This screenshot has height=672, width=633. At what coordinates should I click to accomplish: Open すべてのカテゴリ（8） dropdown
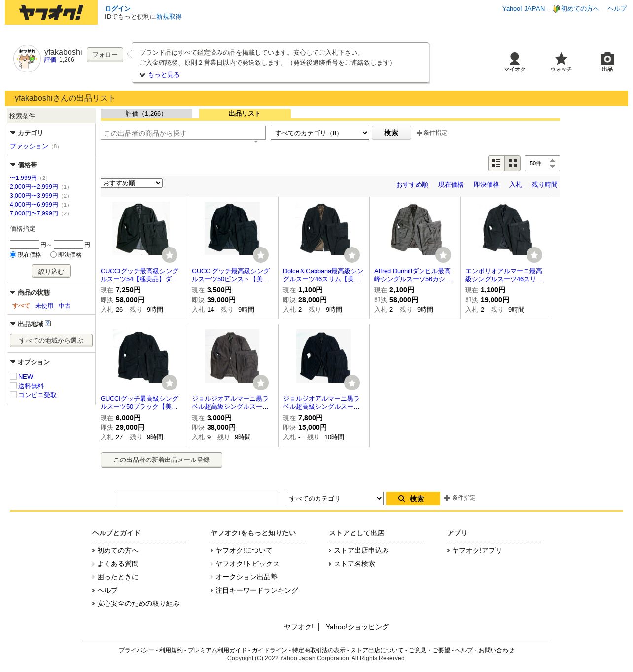[x=320, y=133]
